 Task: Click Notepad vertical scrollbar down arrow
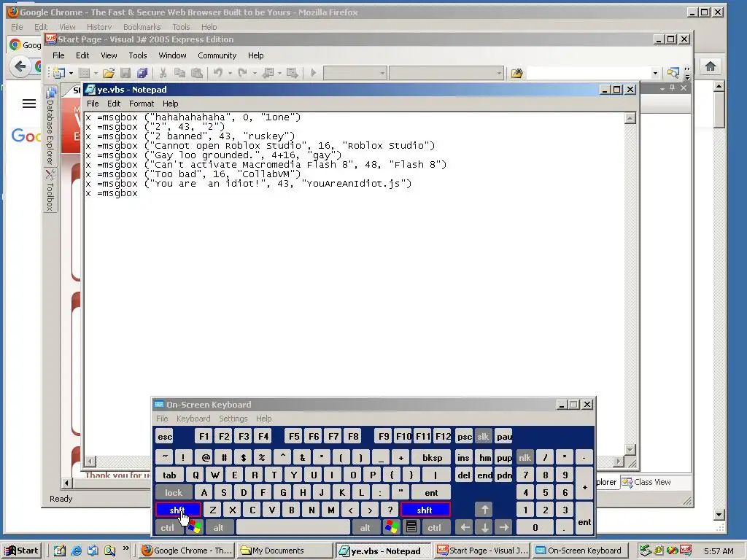(630, 449)
